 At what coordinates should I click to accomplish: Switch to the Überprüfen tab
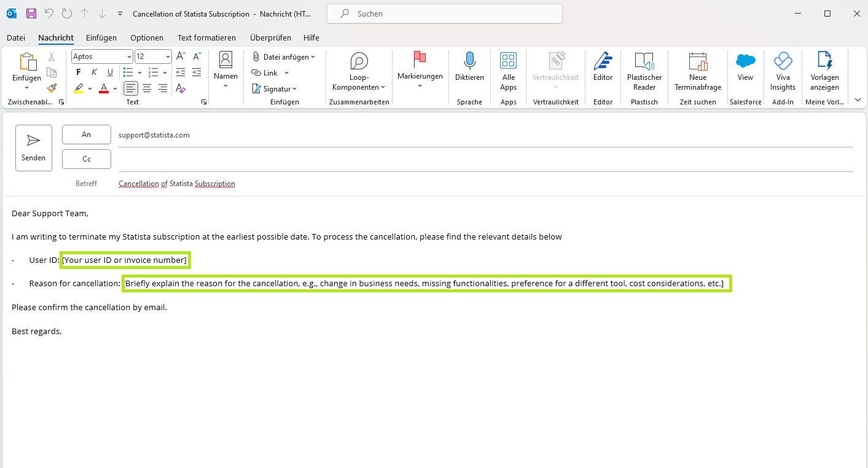click(x=270, y=37)
